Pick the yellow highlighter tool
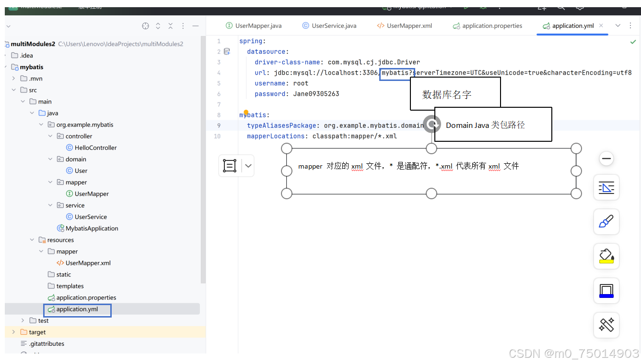 [606, 256]
